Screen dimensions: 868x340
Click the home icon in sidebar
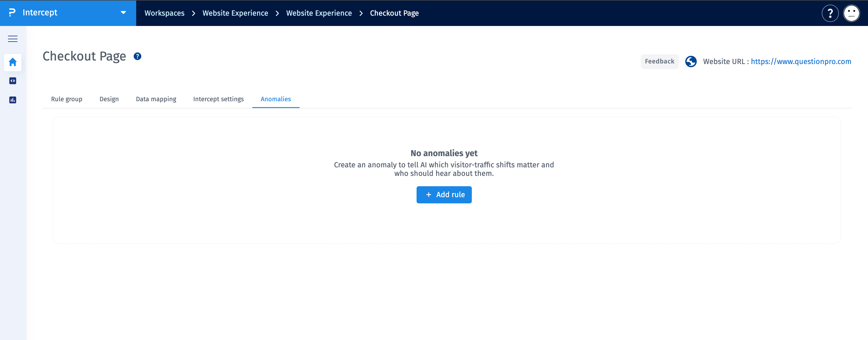coord(12,62)
